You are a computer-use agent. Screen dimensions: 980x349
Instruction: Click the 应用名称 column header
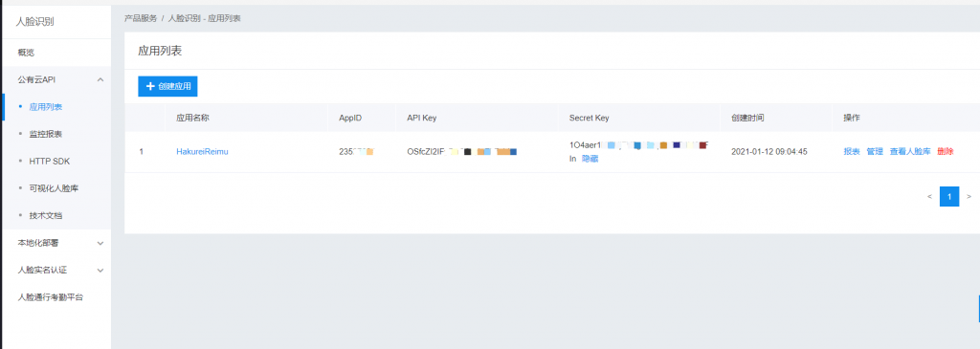coord(192,118)
